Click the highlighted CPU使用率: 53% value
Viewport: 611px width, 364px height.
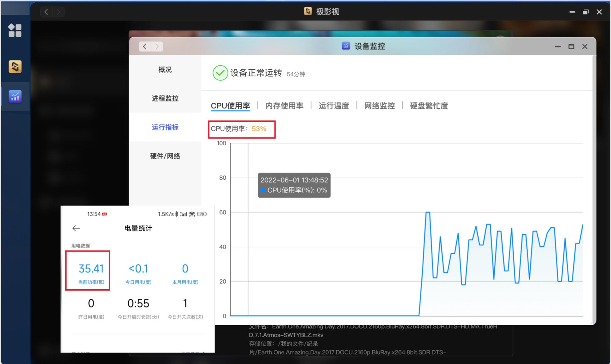(x=242, y=129)
